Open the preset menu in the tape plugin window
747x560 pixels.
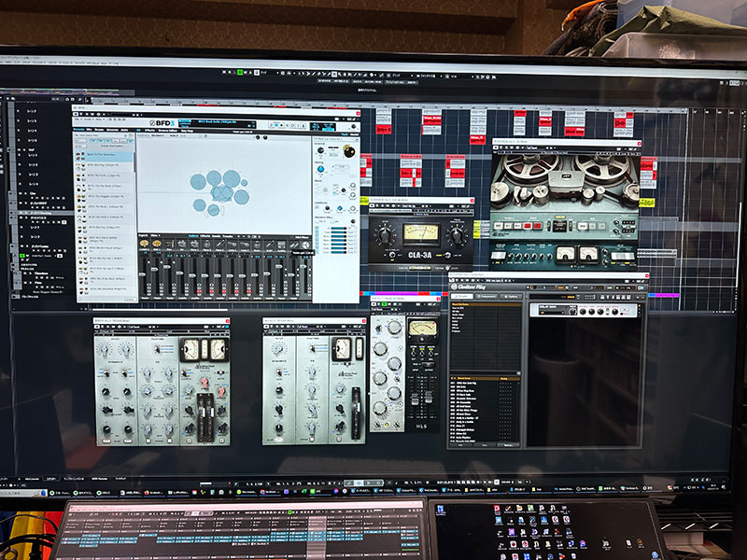coord(531,148)
